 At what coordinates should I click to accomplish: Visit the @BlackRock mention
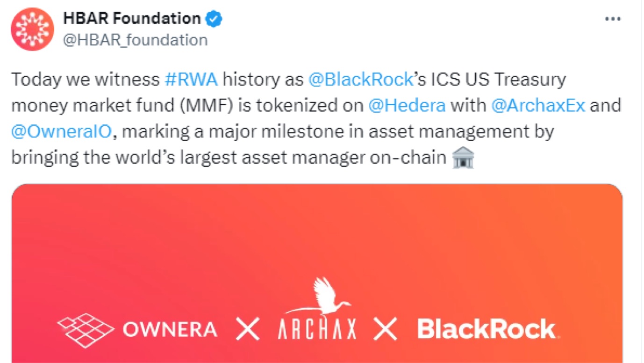[361, 80]
